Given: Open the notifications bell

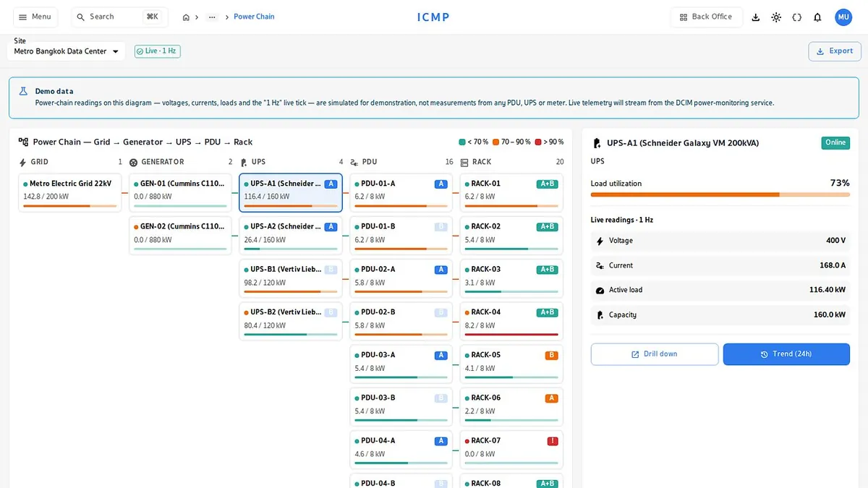Looking at the screenshot, I should click(817, 17).
